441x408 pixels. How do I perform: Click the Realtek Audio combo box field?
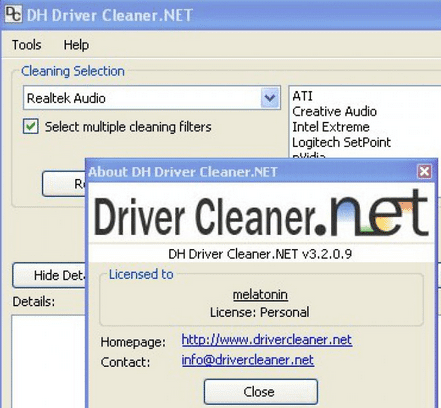(x=152, y=98)
